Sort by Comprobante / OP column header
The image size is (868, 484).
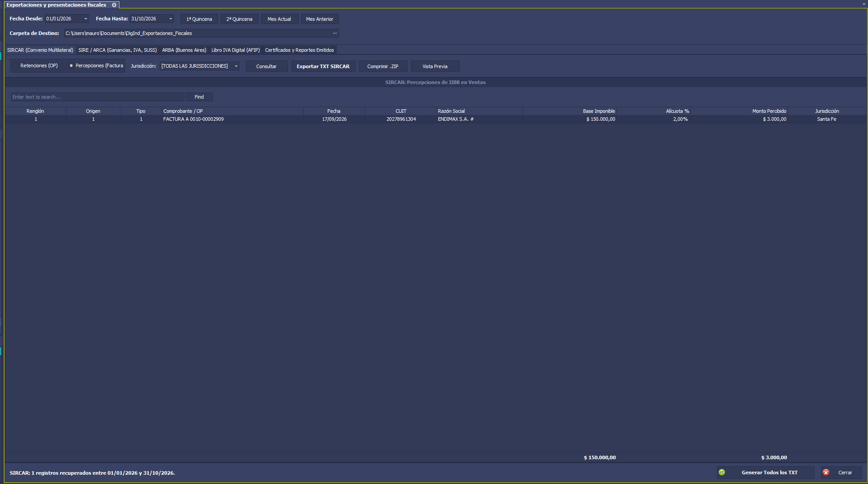click(x=232, y=111)
